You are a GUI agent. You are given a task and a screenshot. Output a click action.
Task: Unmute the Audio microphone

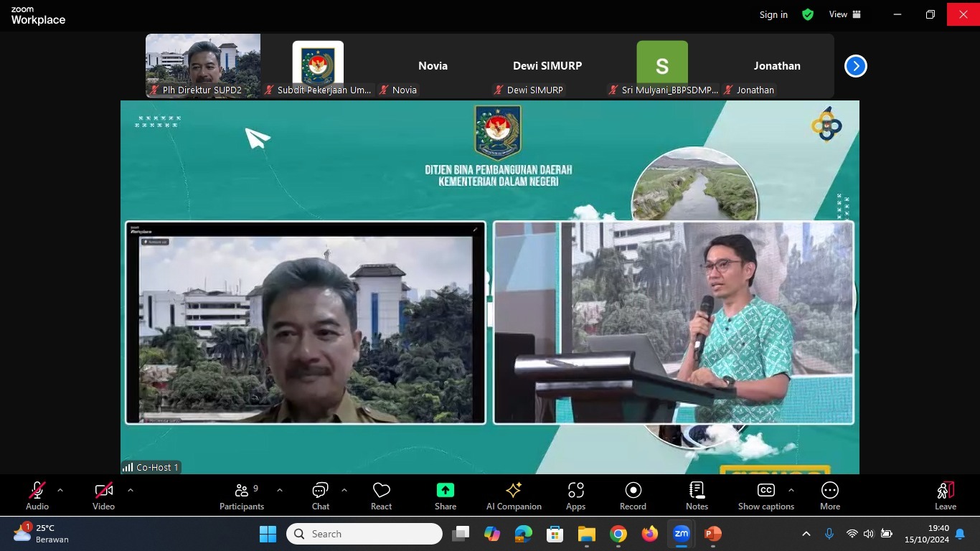point(37,496)
